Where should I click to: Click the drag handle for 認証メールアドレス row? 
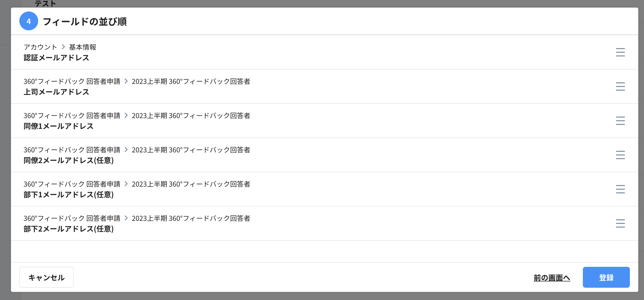click(x=620, y=52)
